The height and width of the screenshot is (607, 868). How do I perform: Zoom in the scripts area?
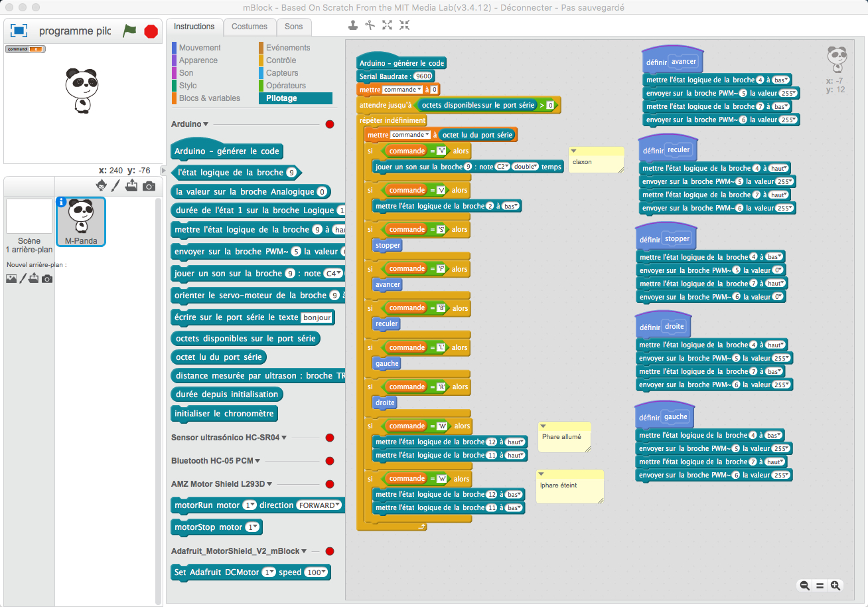click(835, 586)
